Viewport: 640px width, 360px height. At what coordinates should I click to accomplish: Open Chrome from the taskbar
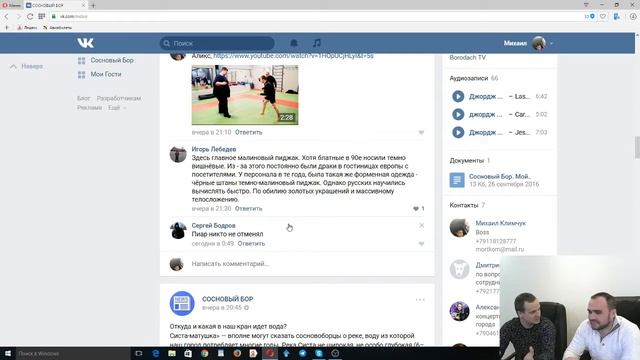point(204,353)
